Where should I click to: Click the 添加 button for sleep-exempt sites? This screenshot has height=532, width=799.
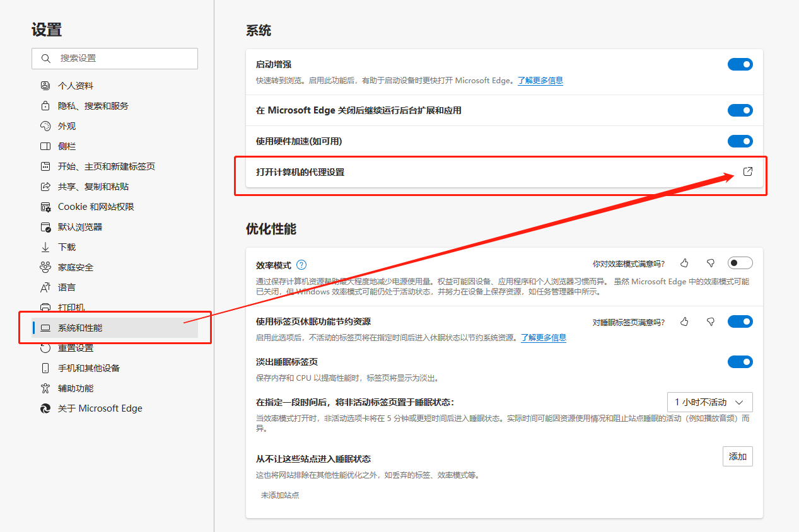tap(738, 456)
